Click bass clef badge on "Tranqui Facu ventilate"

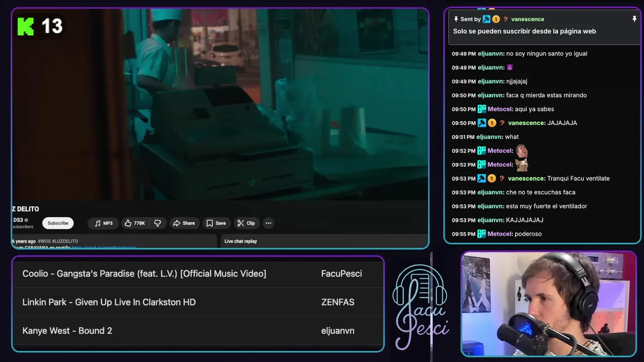(x=502, y=178)
